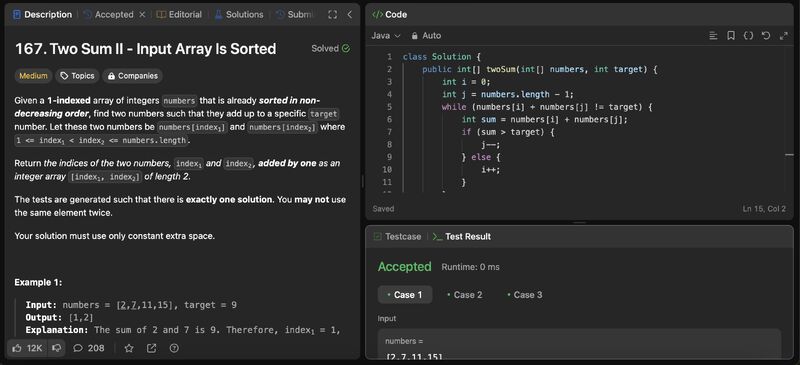
Task: Reset code with the revert arrow icon
Action: click(765, 36)
